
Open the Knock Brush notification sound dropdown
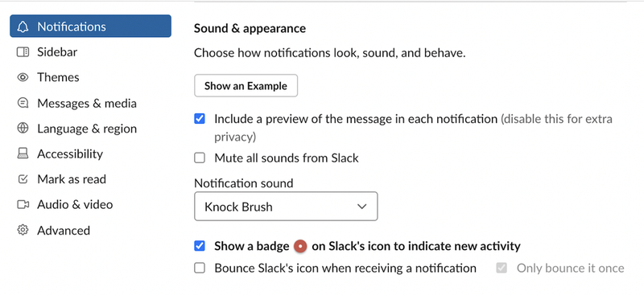(286, 207)
